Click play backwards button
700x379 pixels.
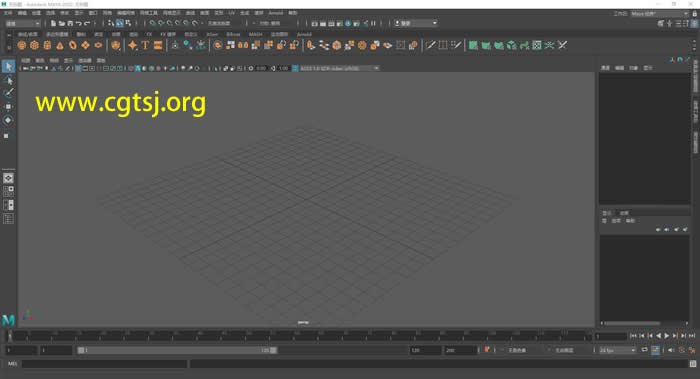point(658,336)
